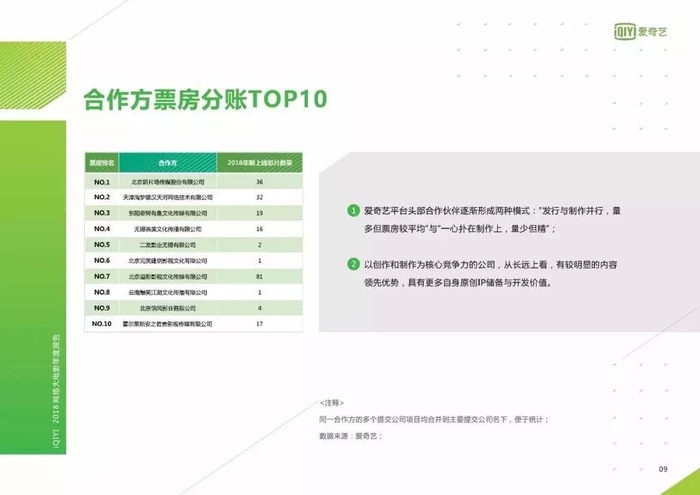Click the 'NO.8' rank cell
Screen dimensions: 700x495
pos(102,292)
